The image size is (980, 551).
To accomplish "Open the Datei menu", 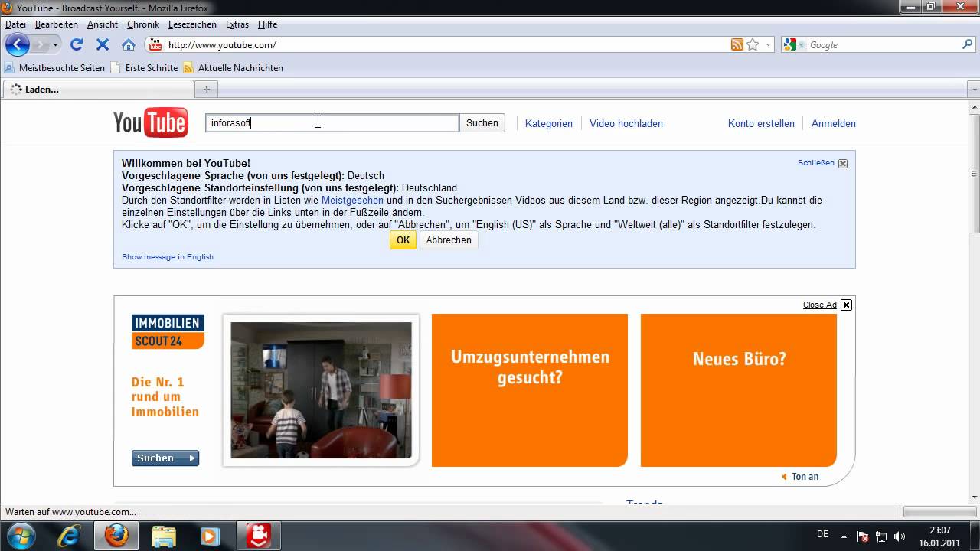I will click(15, 24).
